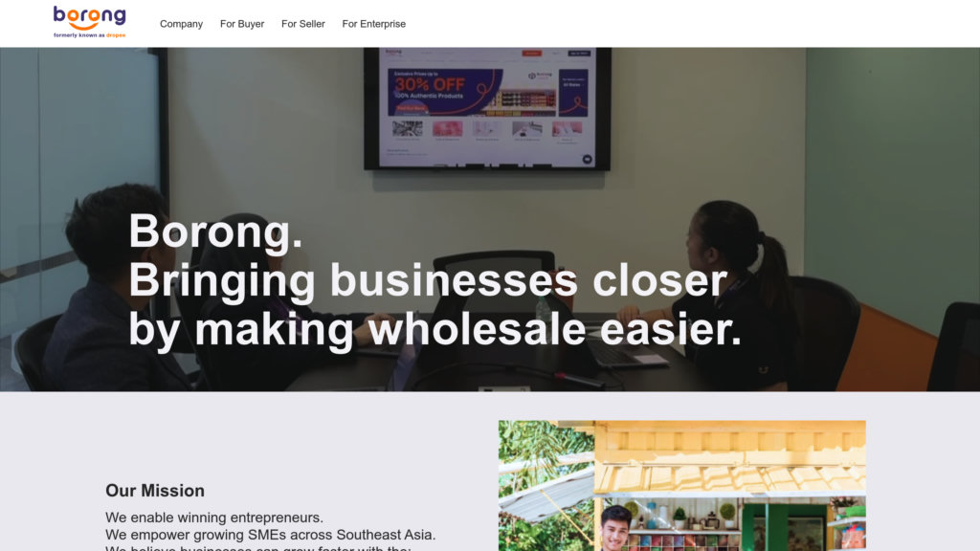Click 'by making wholesale easier.' headline text
The image size is (980, 551).
pos(435,329)
